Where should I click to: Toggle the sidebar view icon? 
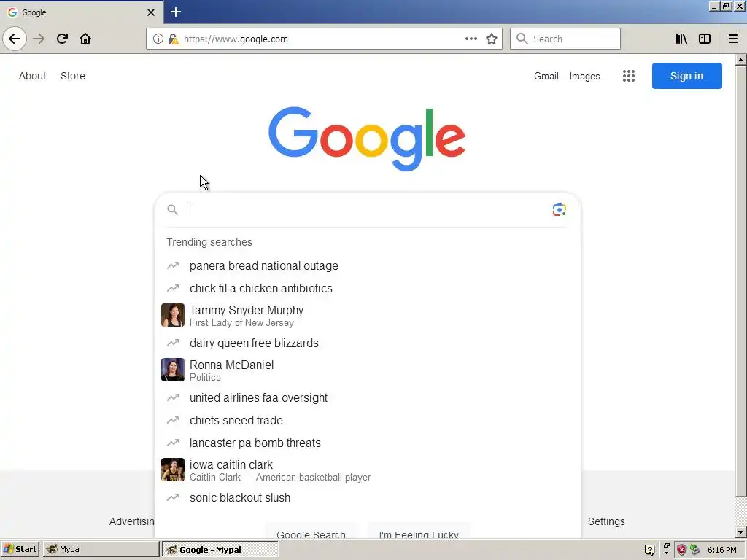click(705, 39)
